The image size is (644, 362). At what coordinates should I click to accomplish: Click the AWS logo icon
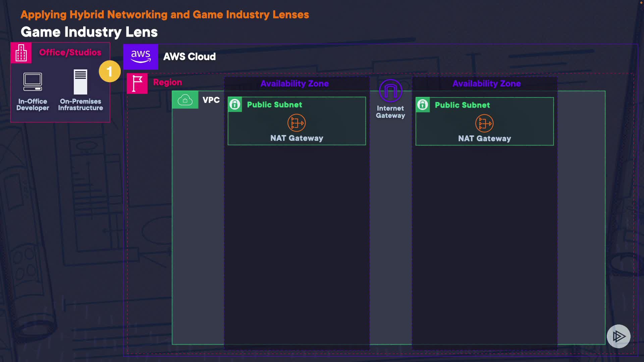click(141, 57)
